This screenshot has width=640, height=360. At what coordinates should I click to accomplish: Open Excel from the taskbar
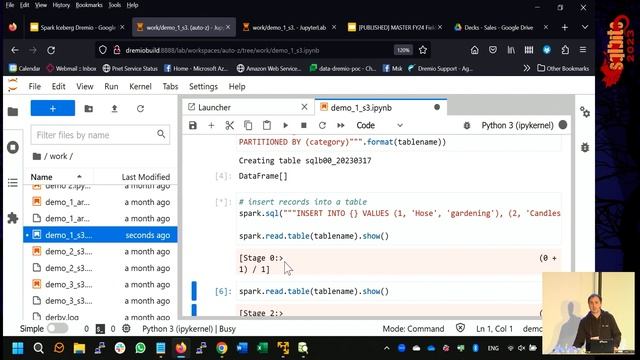coord(262,348)
